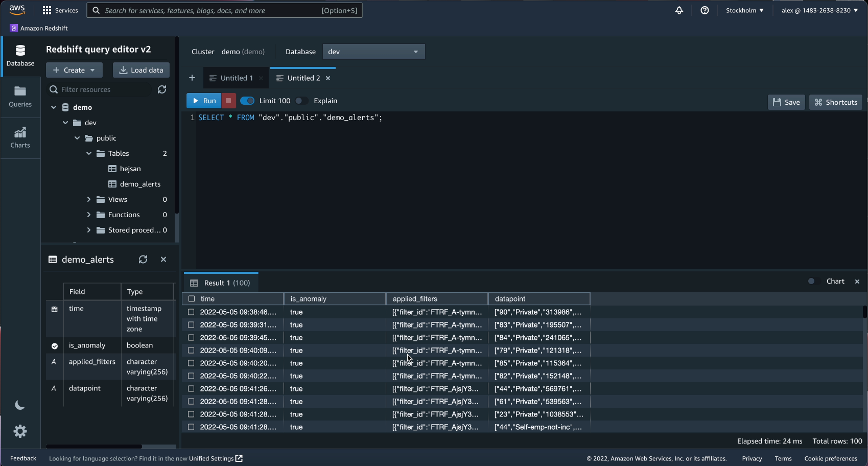Toggle the Limit 100 switch

pos(247,101)
